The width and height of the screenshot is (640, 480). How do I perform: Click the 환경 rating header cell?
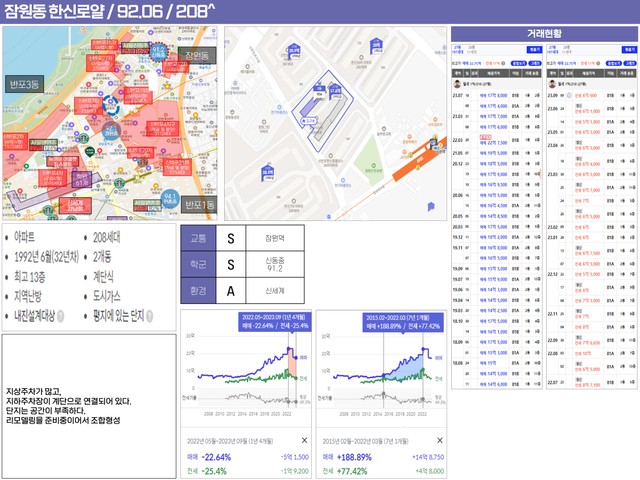point(198,291)
